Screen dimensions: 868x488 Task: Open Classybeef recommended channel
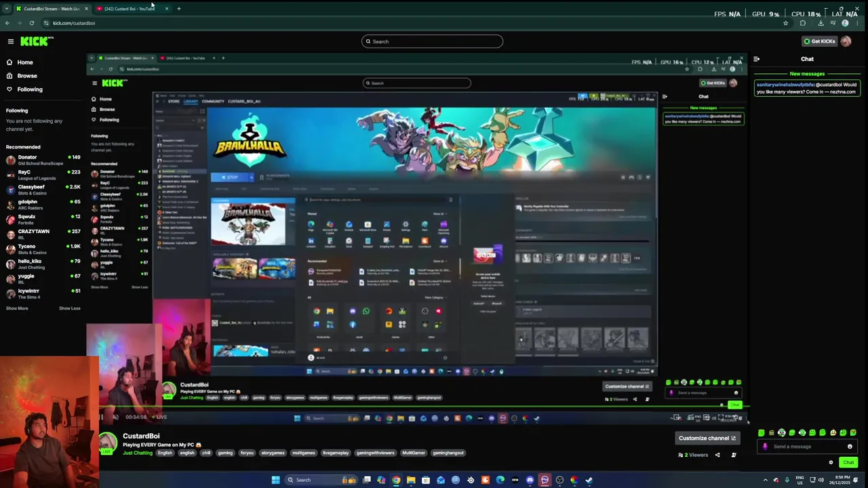[x=43, y=190]
